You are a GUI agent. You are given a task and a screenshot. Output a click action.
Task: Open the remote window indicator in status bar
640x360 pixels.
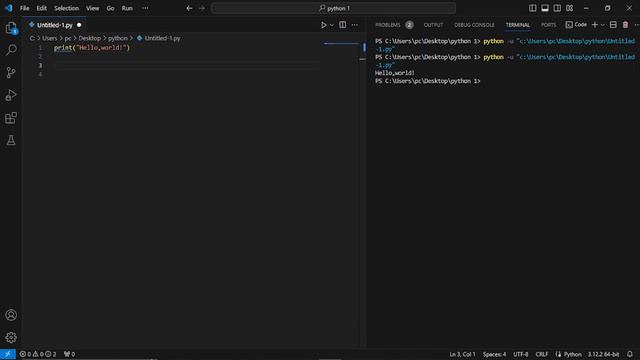[x=8, y=354]
